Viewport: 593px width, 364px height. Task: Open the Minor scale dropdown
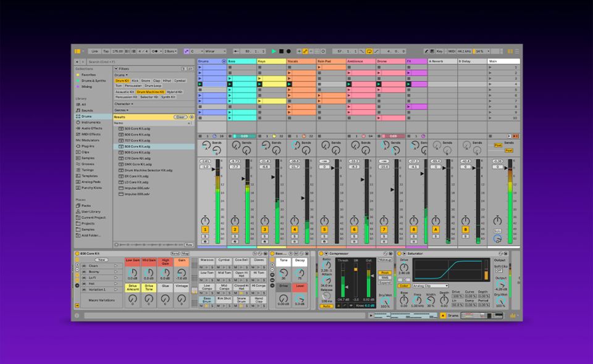(x=216, y=51)
